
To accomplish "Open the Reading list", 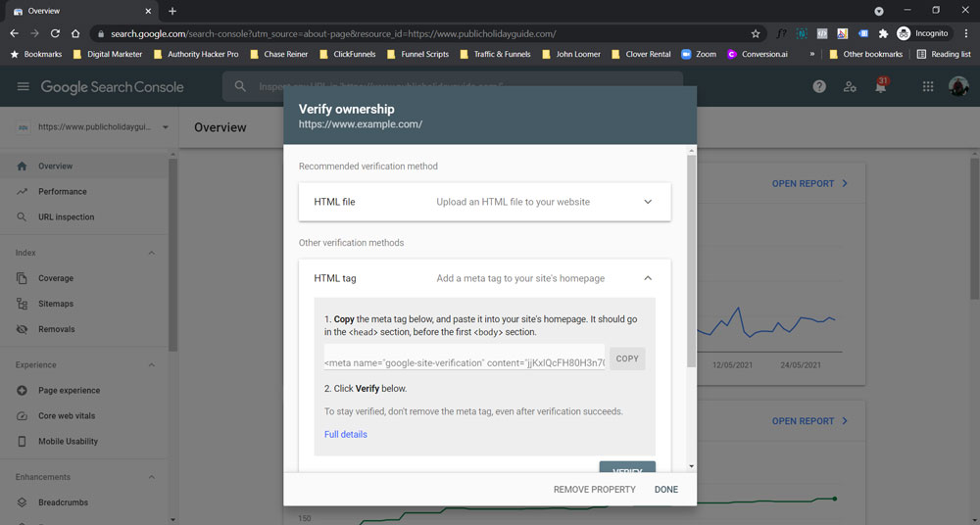I will click(x=944, y=55).
